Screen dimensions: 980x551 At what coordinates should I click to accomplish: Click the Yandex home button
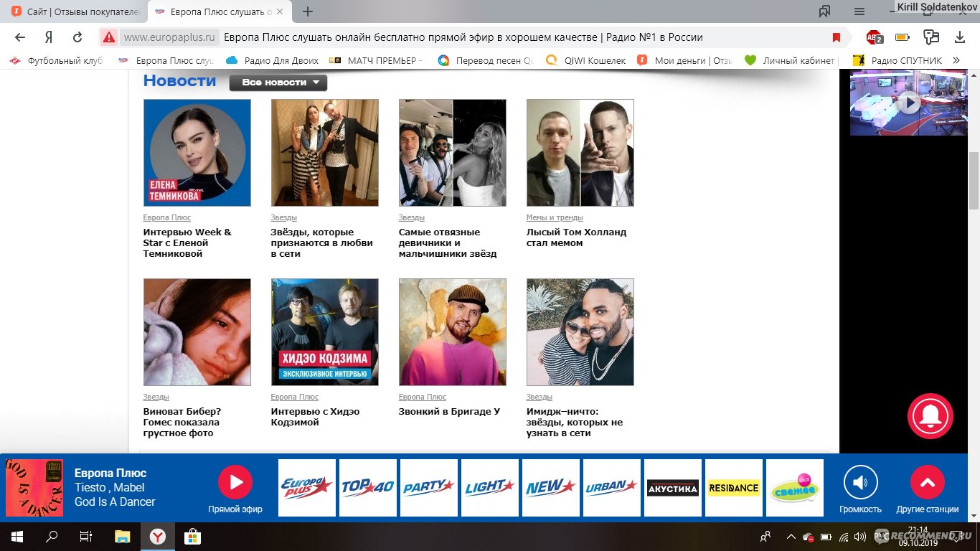tap(49, 37)
